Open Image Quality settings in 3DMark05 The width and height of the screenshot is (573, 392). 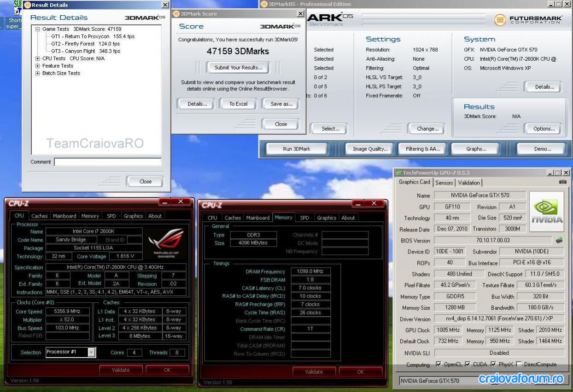tap(370, 149)
